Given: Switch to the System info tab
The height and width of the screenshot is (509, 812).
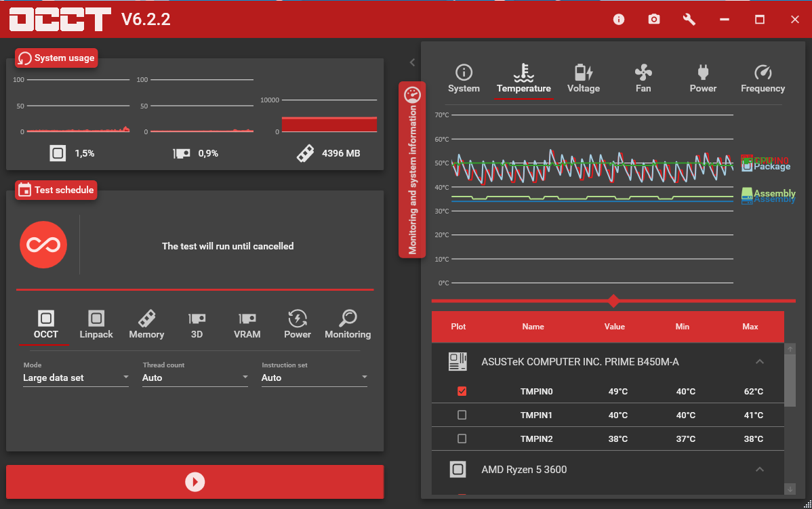Looking at the screenshot, I should tap(464, 79).
